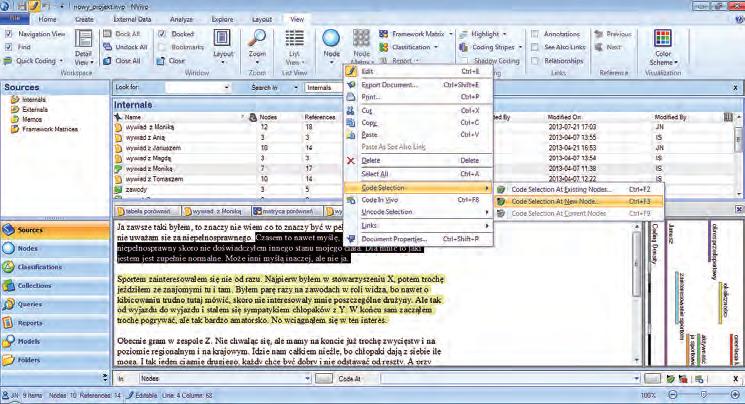745x404 pixels.
Task: Click the Node Matrix icon
Action: [361, 38]
